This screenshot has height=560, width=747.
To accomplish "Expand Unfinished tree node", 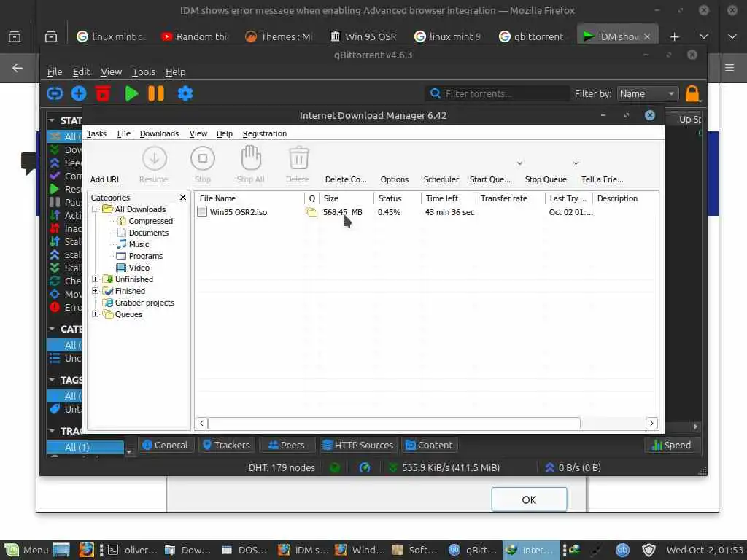I will pos(96,279).
